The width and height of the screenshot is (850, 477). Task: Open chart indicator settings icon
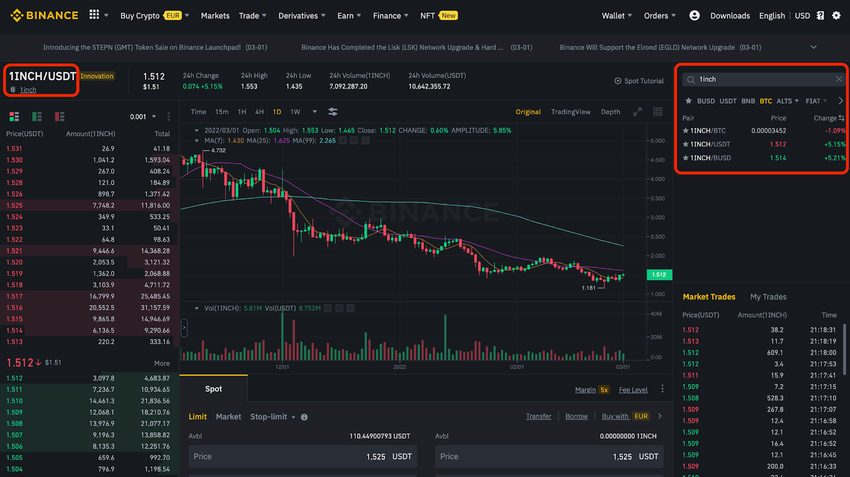333,112
